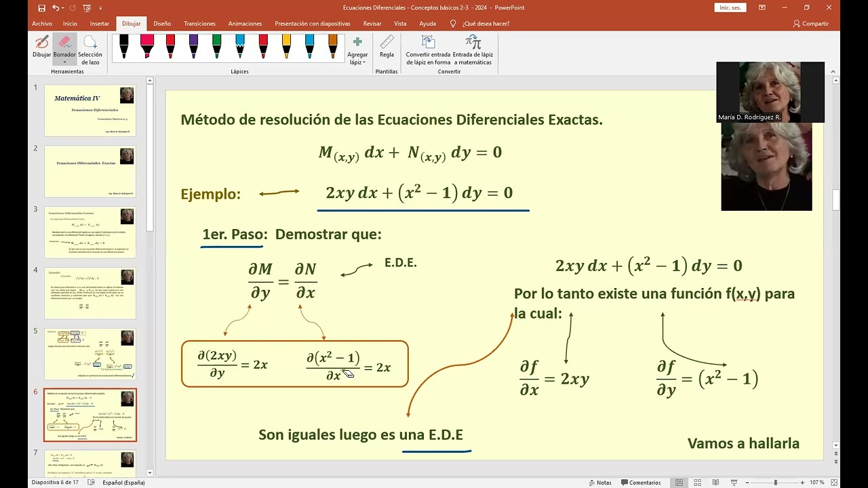The width and height of the screenshot is (868, 488).
Task: Click the zoom in plus button
Action: 804,483
